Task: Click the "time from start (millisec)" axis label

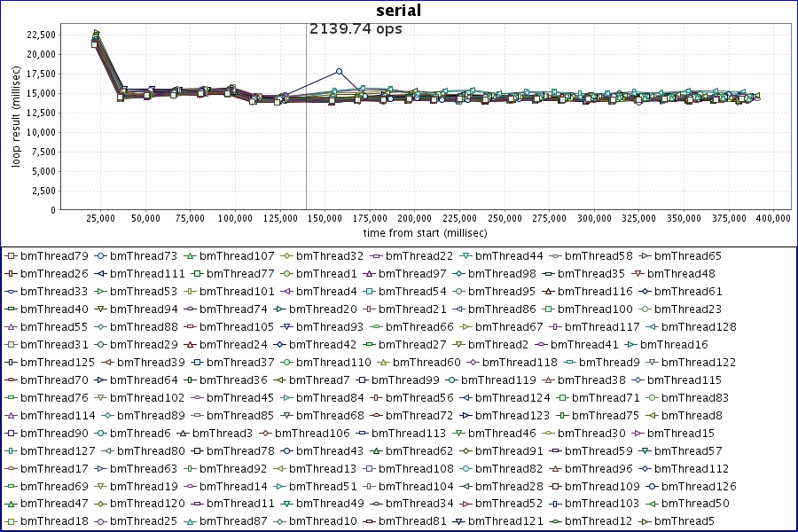Action: [416, 232]
